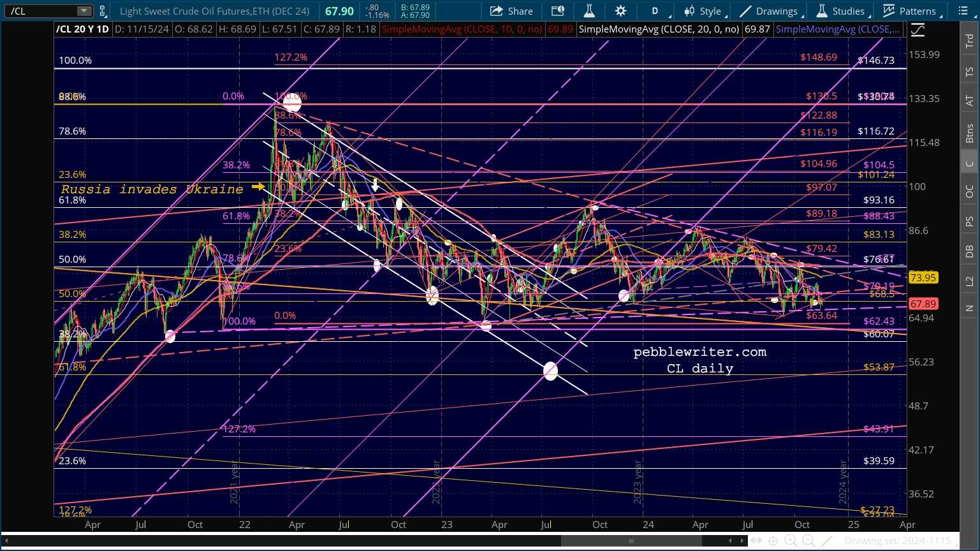Click the $53.87 Fibonacci level label
980x551 pixels.
879,367
